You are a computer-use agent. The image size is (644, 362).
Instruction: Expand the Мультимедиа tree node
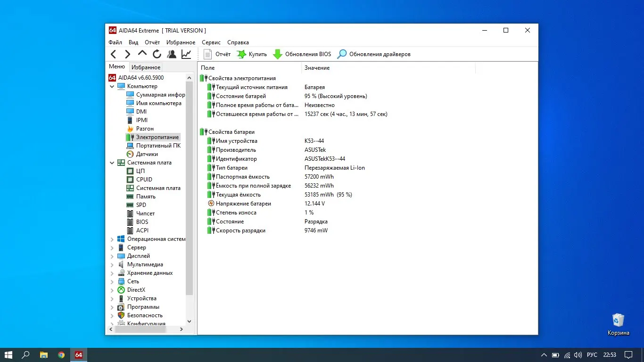tap(112, 264)
